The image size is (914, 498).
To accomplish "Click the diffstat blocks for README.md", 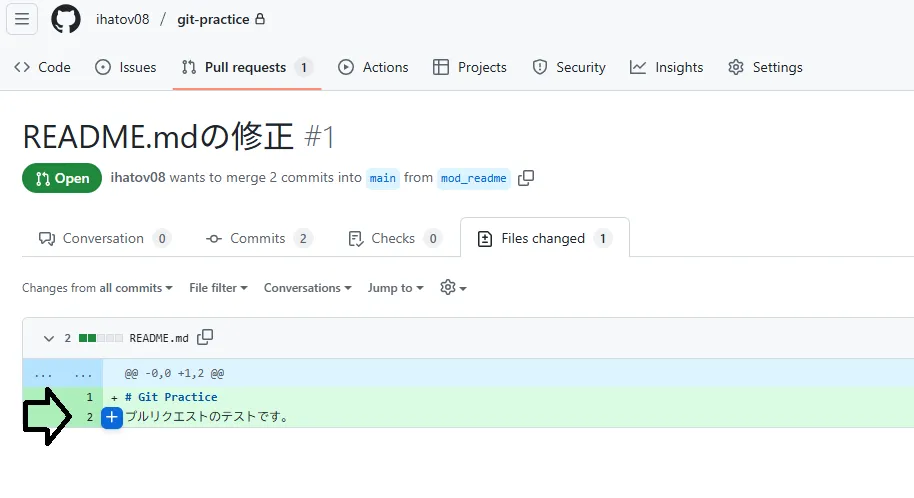I will click(x=101, y=338).
